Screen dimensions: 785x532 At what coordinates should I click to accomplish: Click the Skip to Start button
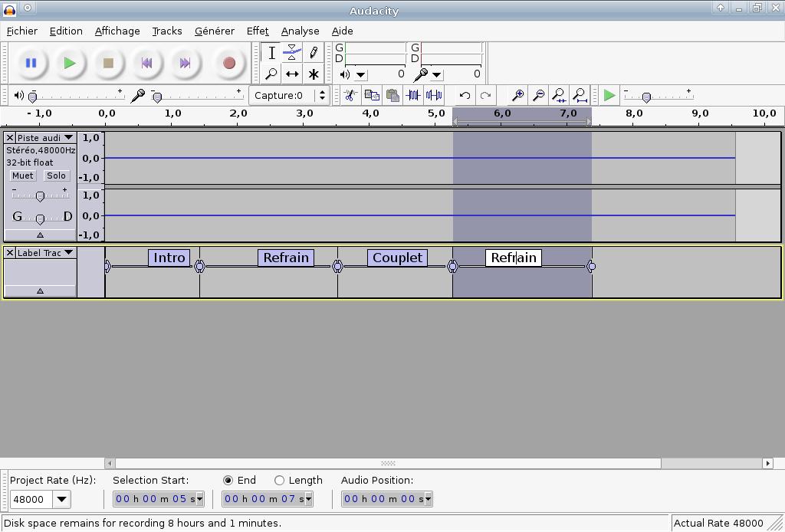click(x=146, y=64)
